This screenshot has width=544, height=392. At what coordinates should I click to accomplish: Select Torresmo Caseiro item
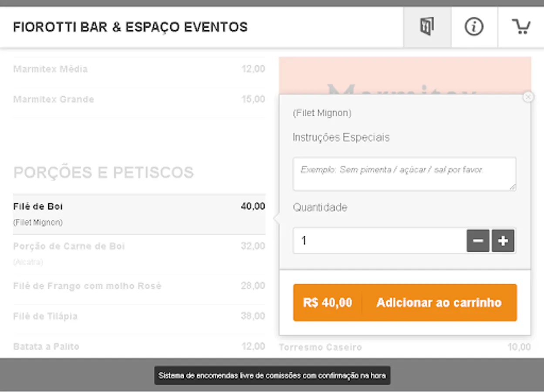405,347
